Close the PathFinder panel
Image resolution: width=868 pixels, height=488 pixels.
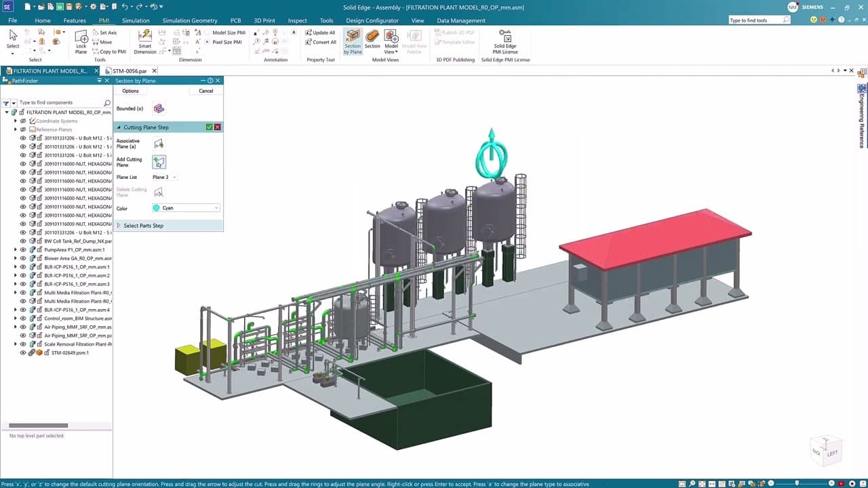[107, 81]
